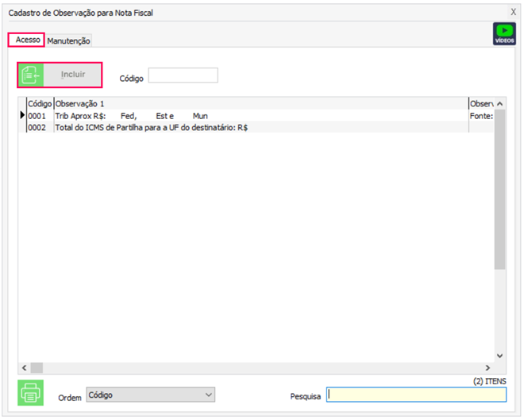524x420 pixels.
Task: Focus the Código input field
Action: [x=183, y=75]
